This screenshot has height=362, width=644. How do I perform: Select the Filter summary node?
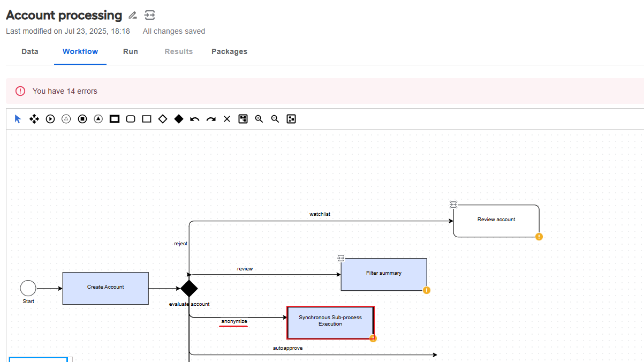click(384, 274)
